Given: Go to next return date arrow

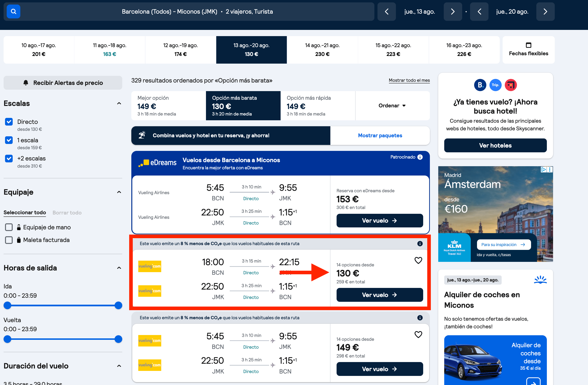Looking at the screenshot, I should click(545, 12).
